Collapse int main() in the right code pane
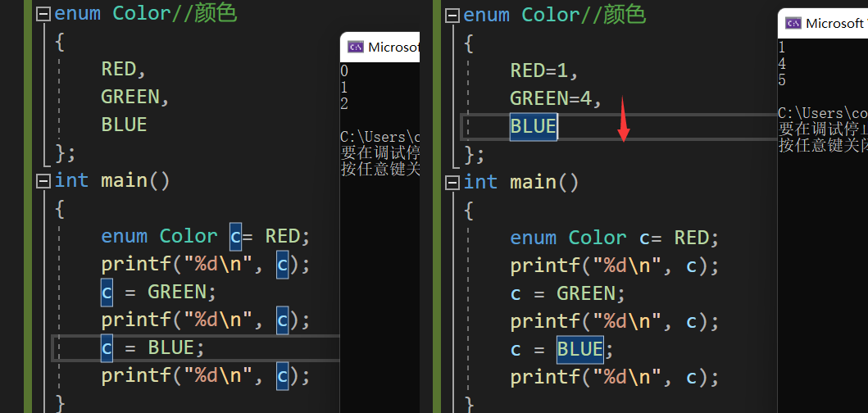The width and height of the screenshot is (868, 413). 452,183
